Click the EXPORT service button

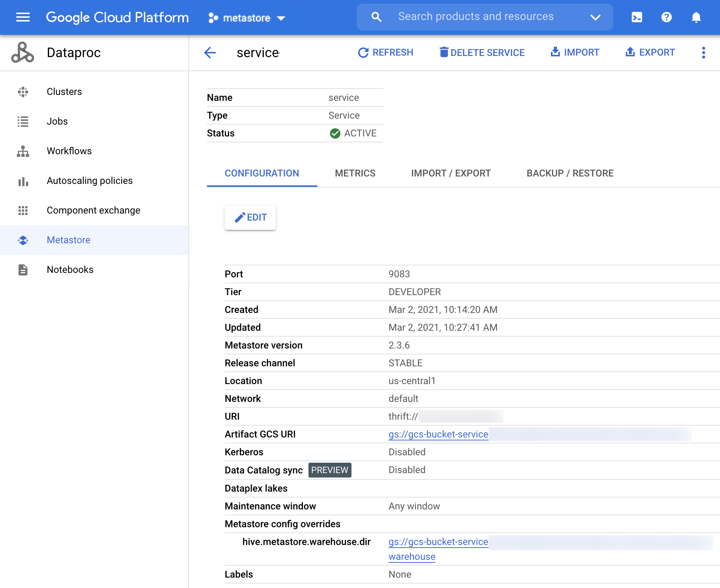pyautogui.click(x=651, y=52)
